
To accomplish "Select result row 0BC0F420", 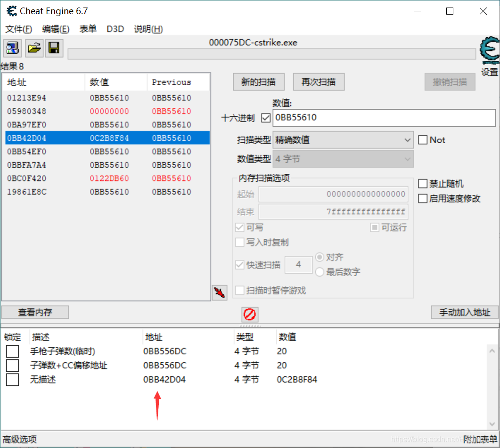I will 107,178.
